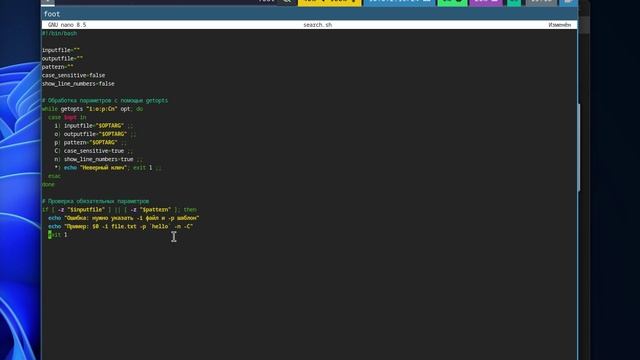640x360 pixels.
Task: Click the 'echo "Пример: $0 -i file.txt' line
Action: point(121,227)
